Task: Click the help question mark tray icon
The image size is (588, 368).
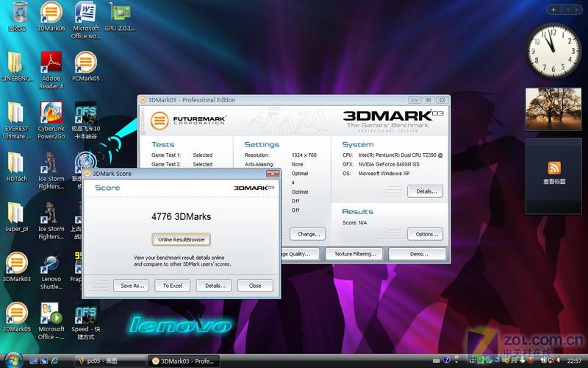Action: [446, 360]
